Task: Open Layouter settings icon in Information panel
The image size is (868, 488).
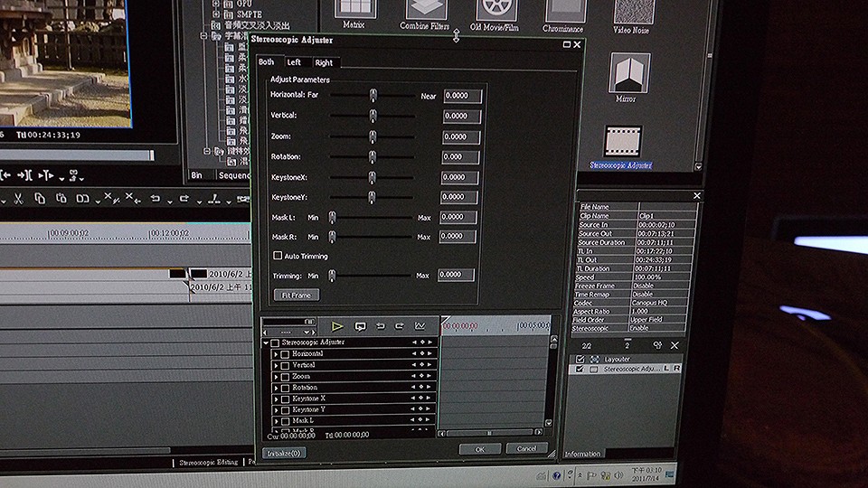Action: 657,345
